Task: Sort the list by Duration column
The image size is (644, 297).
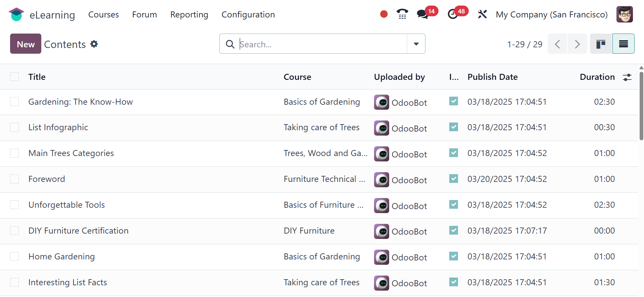Action: 597,77
